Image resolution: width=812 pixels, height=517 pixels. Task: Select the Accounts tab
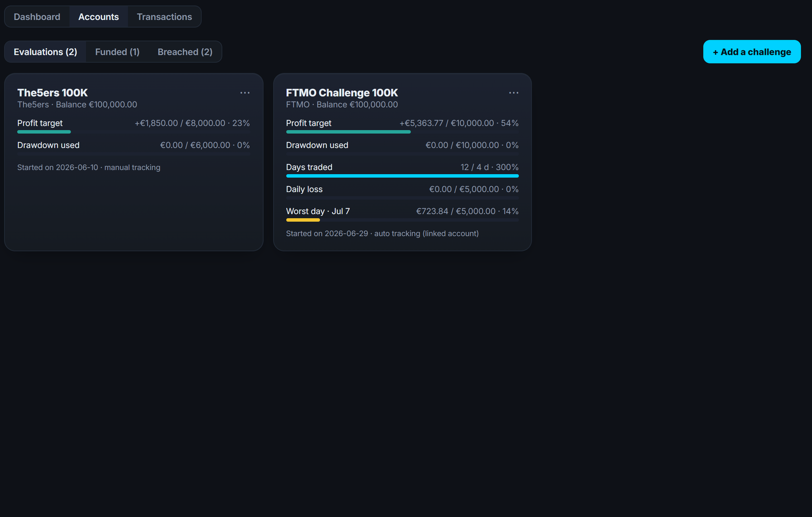98,17
